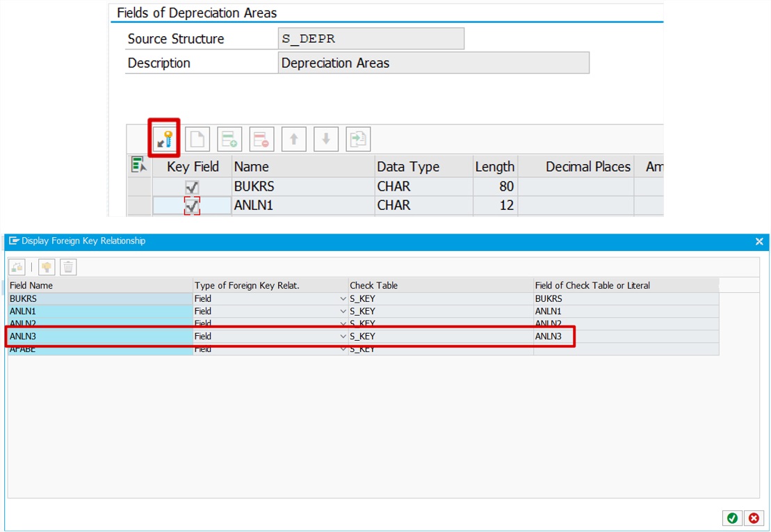
Task: Expand the relationship type dropdown for ANLN3
Action: 343,336
